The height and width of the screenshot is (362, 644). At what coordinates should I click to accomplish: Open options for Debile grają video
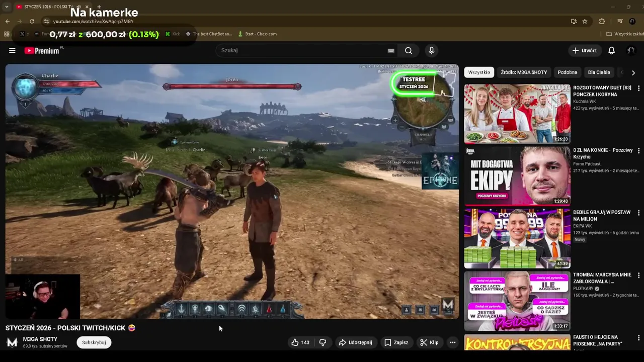point(638,213)
